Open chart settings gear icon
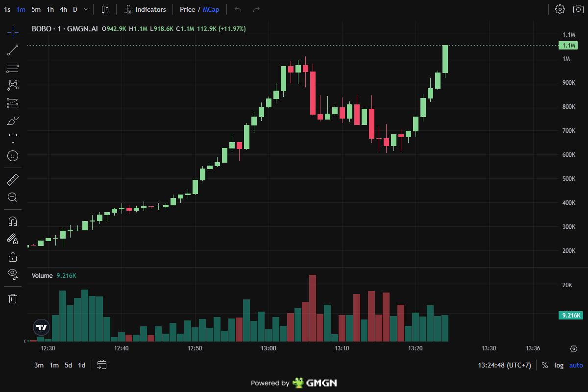 coord(560,9)
